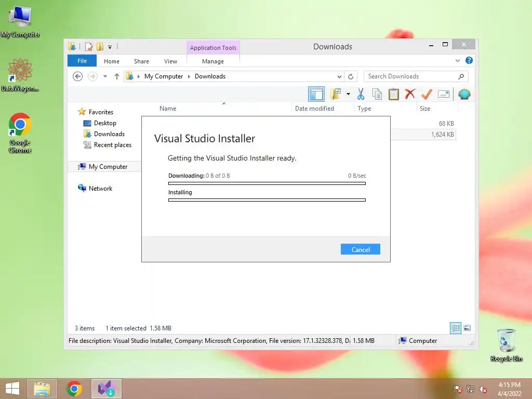This screenshot has height=399, width=532.
Task: Click the Forward navigation arrow
Action: (92, 76)
